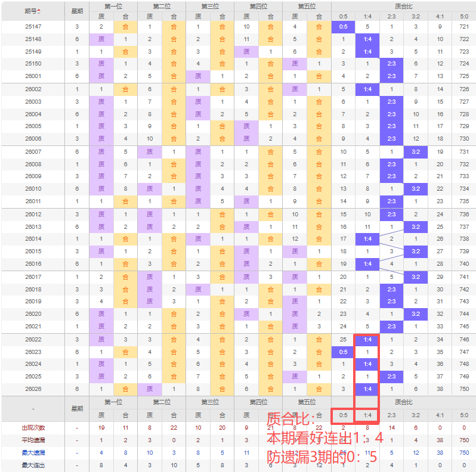Select period number 26022
The image size is (476, 472).
tap(33, 340)
